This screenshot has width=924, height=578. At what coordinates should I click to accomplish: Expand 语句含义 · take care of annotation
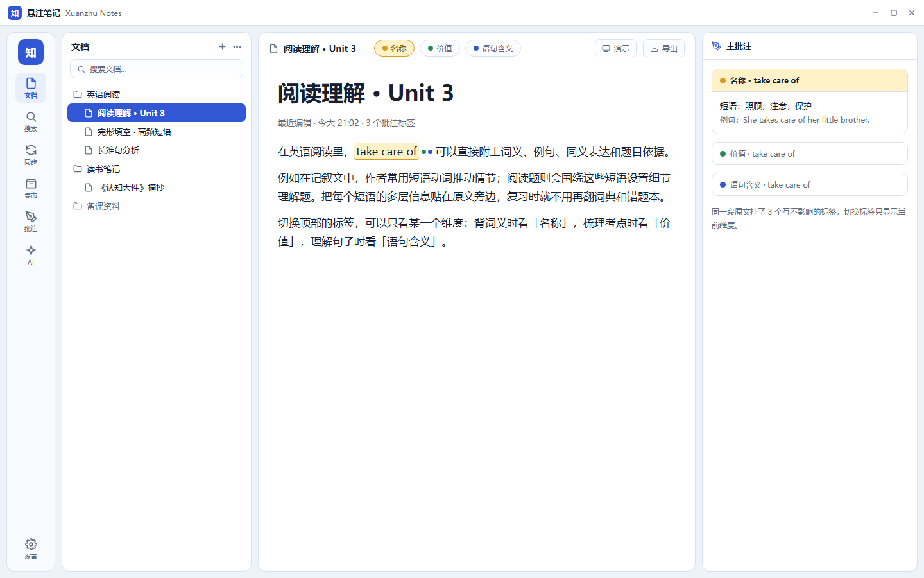click(x=810, y=184)
